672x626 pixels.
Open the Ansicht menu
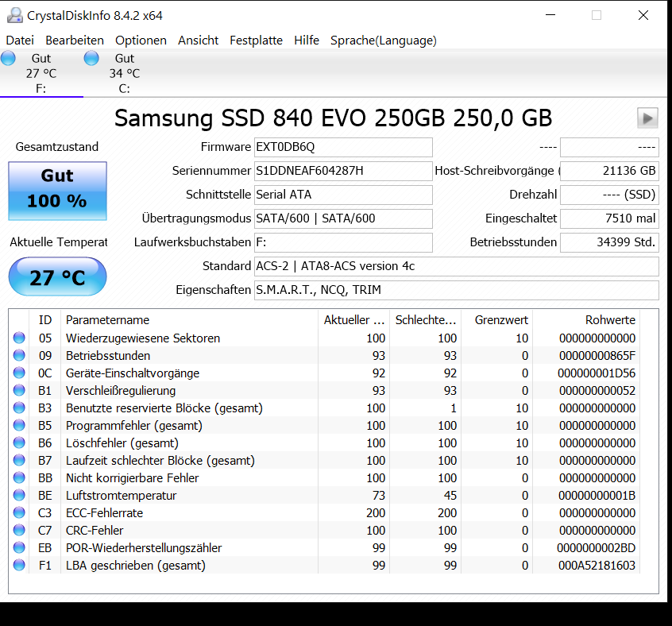tap(198, 41)
